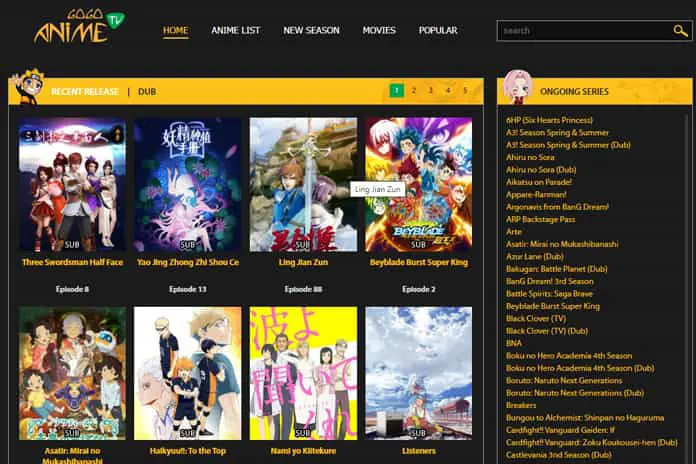Click Three Swordsman Half Face title link
The width and height of the screenshot is (696, 464).
coord(72,262)
